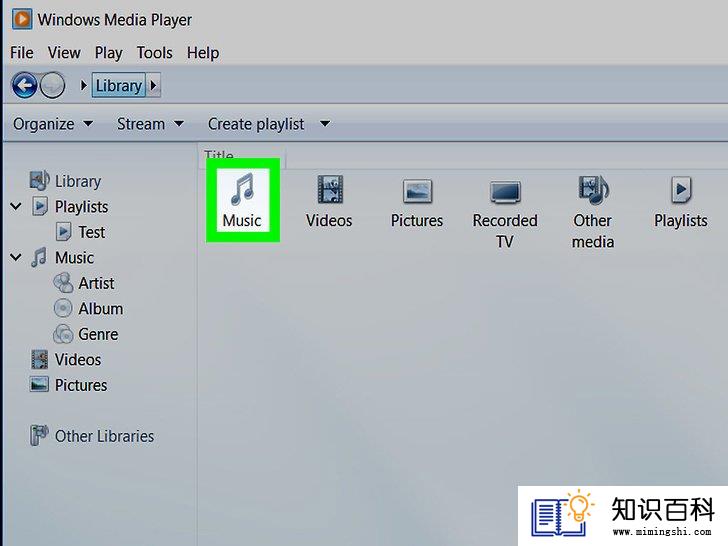
Task: Select Library in the navigation tree
Action: 78,181
